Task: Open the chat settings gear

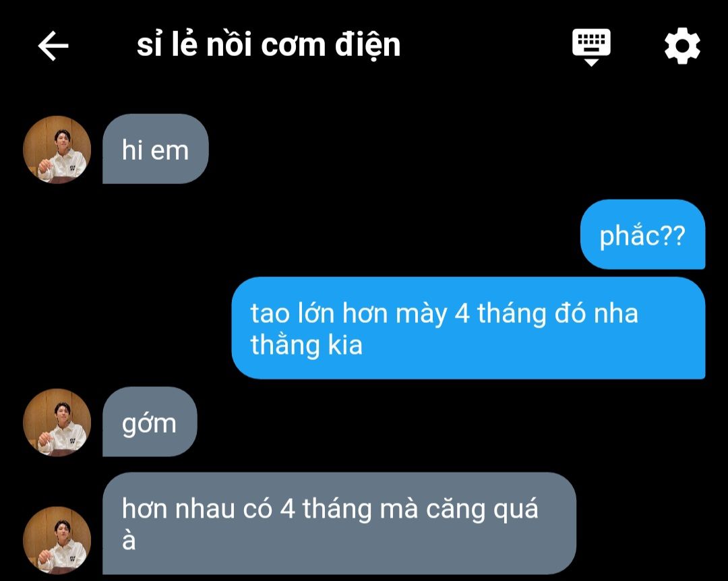Action: [x=682, y=46]
